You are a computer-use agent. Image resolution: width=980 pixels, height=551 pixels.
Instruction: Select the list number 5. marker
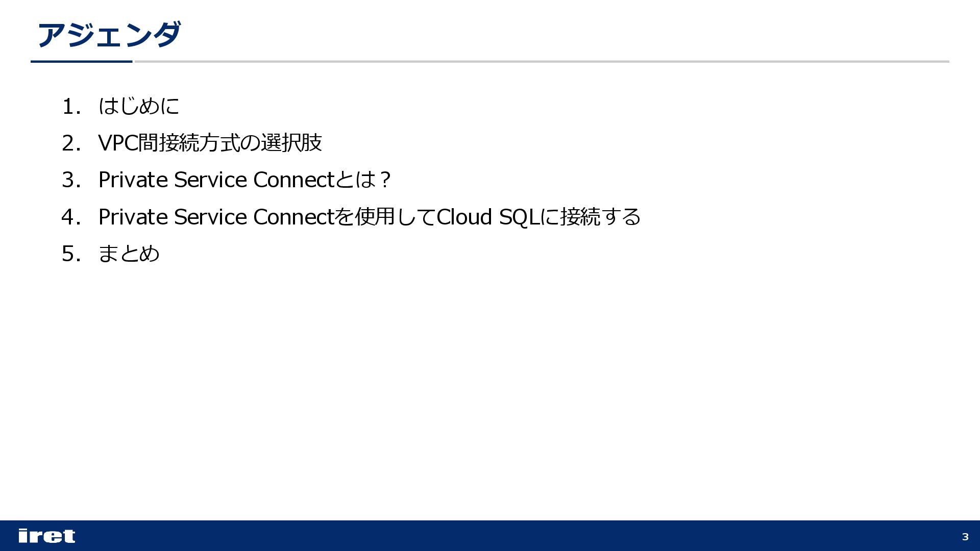coord(71,254)
